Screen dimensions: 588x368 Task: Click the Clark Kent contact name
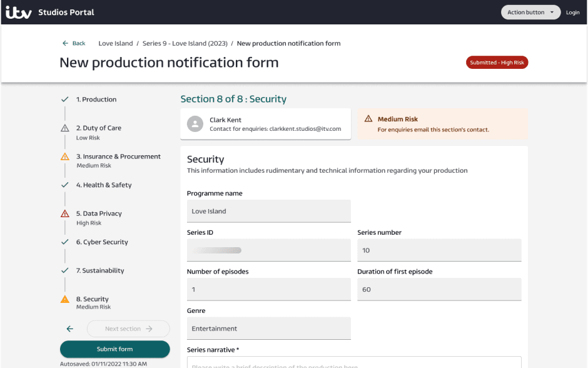pos(225,120)
